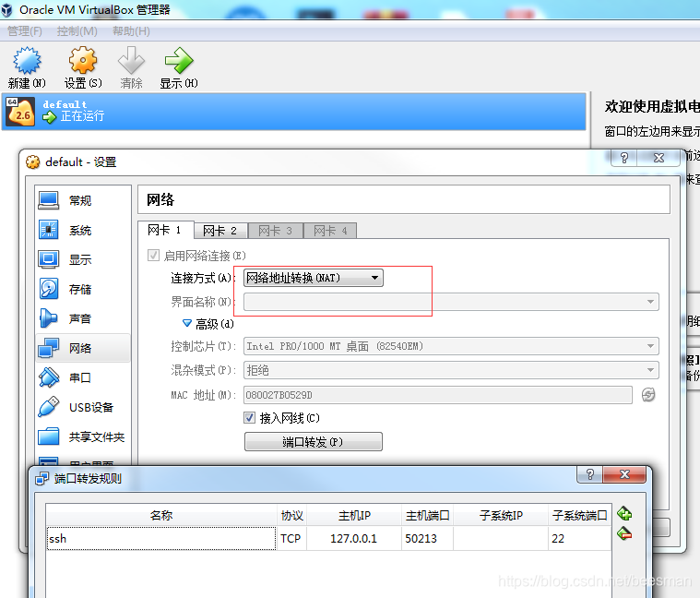This screenshot has width=700, height=598.
Task: Click the 主机IP column header
Action: pyautogui.click(x=354, y=515)
